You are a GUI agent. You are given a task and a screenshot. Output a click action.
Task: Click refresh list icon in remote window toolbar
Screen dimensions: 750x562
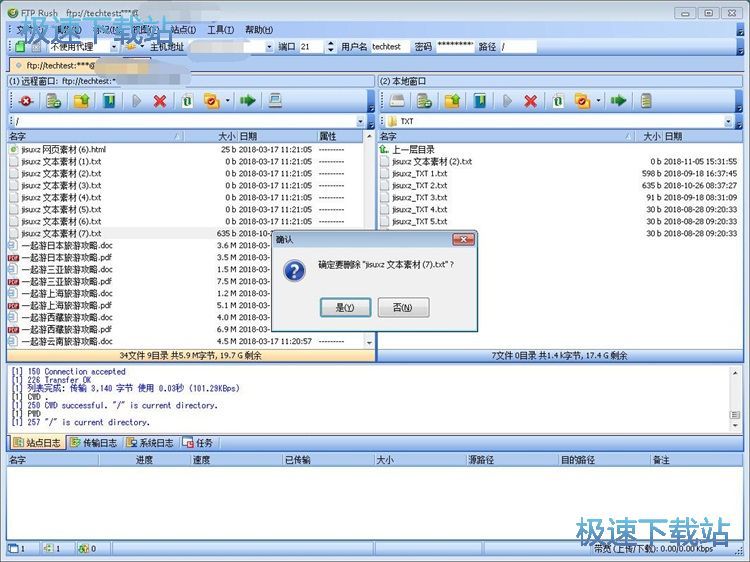pos(53,101)
